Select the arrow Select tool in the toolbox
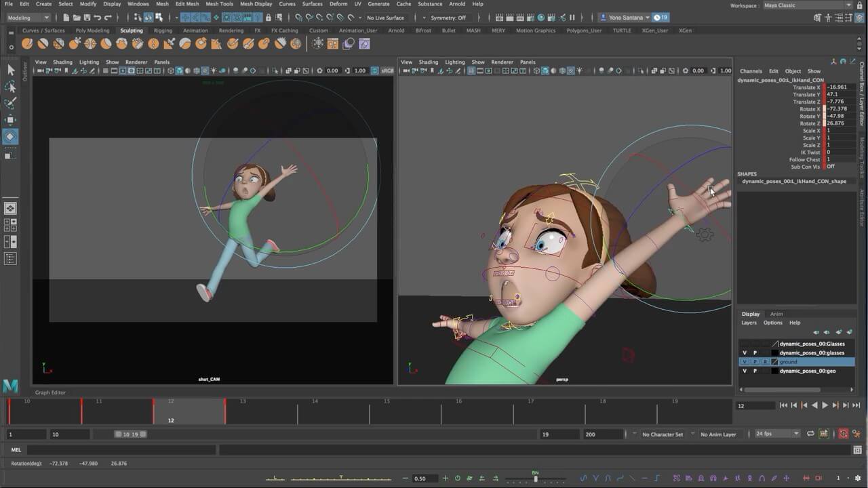The width and height of the screenshot is (868, 488). tap(10, 70)
